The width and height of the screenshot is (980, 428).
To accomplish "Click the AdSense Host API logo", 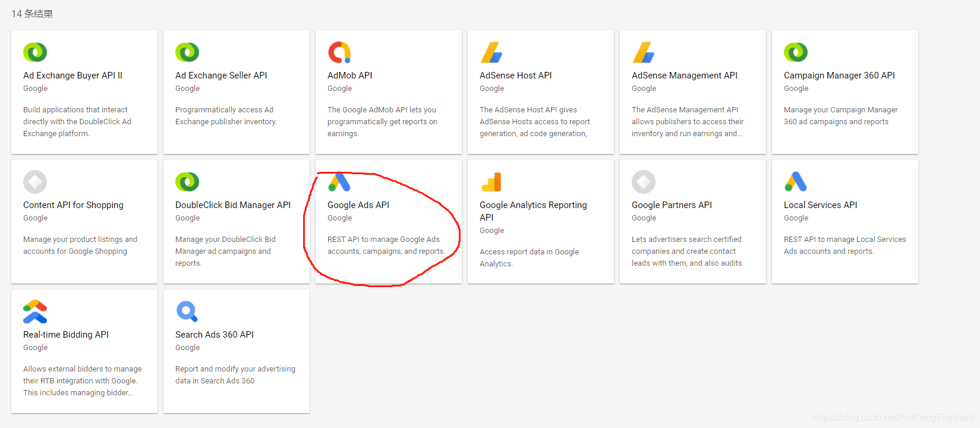I will pyautogui.click(x=491, y=52).
